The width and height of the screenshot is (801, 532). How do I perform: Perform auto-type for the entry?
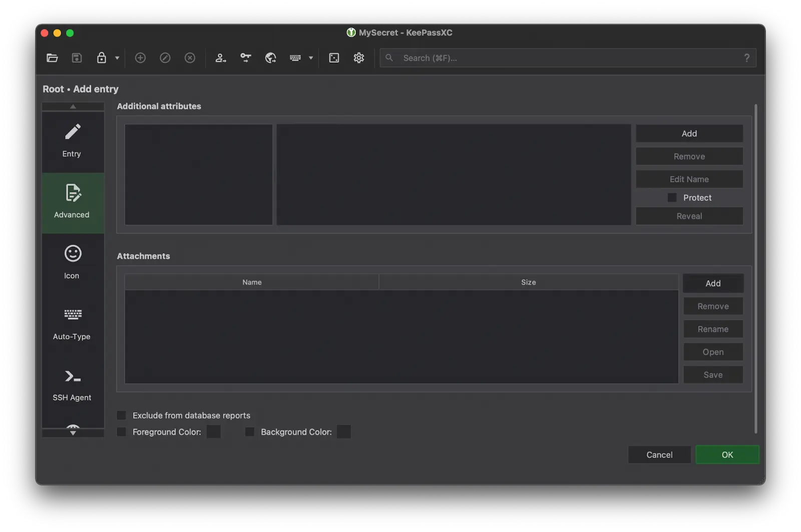click(296, 58)
